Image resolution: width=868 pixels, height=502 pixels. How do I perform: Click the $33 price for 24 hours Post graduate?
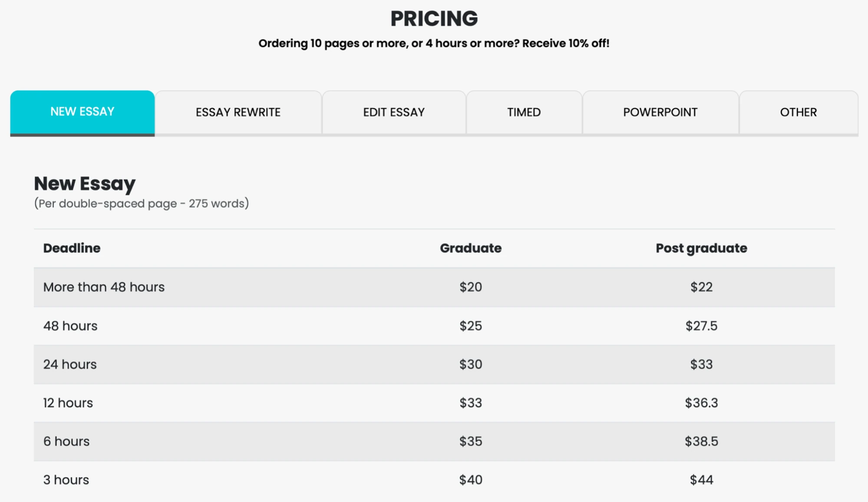pyautogui.click(x=701, y=364)
